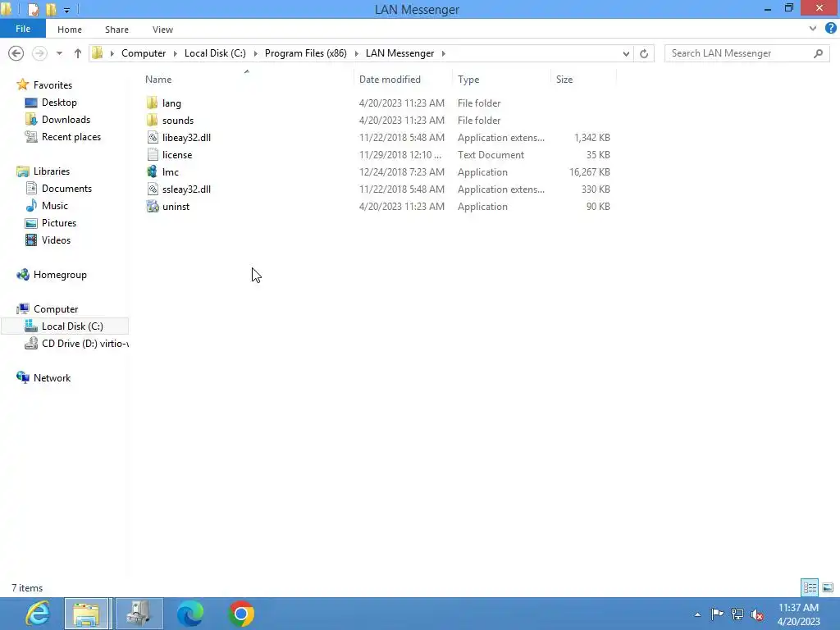Click the new folder Quick Access icon
Viewport: 840px width, 630px height.
(x=52, y=10)
